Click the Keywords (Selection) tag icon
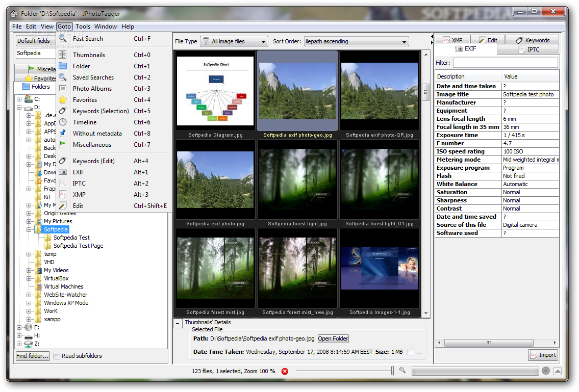This screenshot has height=392, width=579. [x=63, y=111]
